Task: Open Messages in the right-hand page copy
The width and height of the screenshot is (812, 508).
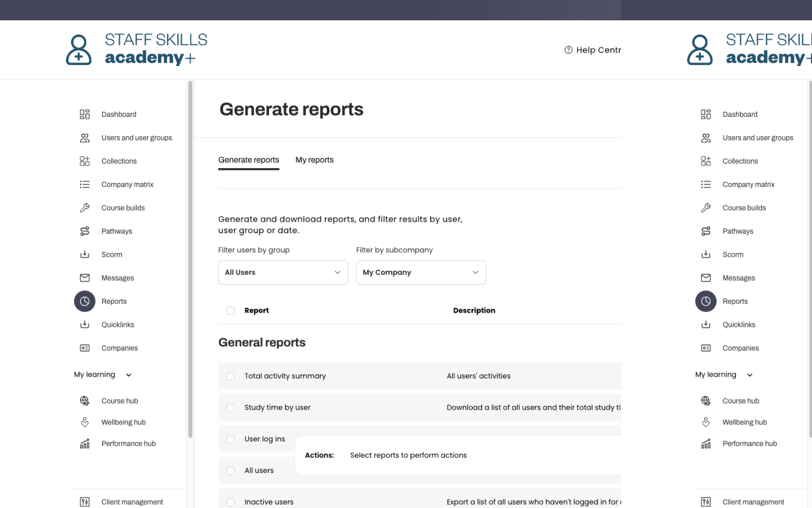Action: (739, 278)
